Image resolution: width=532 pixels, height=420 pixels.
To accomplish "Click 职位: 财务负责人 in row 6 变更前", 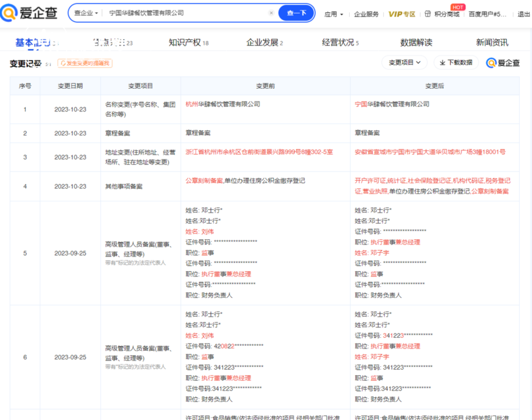I will pyautogui.click(x=208, y=400).
